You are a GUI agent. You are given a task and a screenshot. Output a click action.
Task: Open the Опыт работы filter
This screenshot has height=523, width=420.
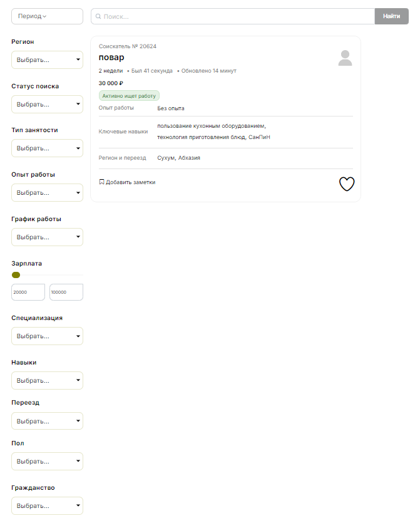point(47,192)
